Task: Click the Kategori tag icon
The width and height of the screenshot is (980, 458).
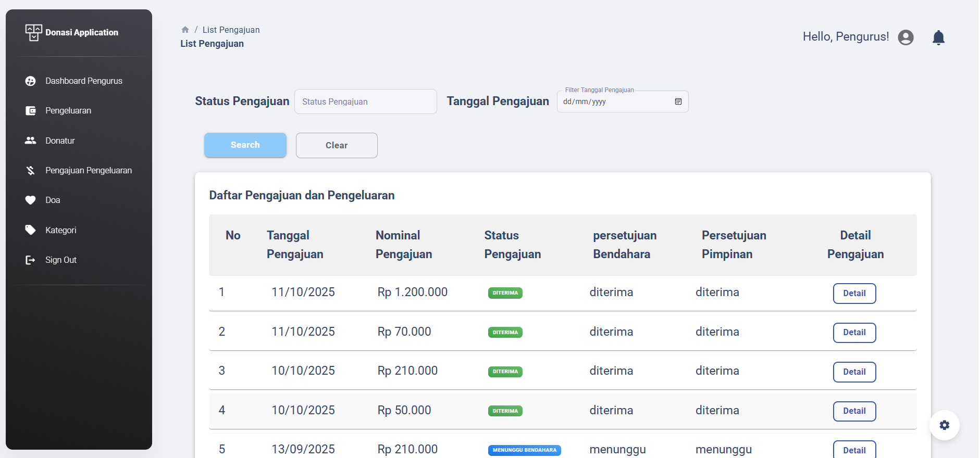Action: [x=31, y=230]
